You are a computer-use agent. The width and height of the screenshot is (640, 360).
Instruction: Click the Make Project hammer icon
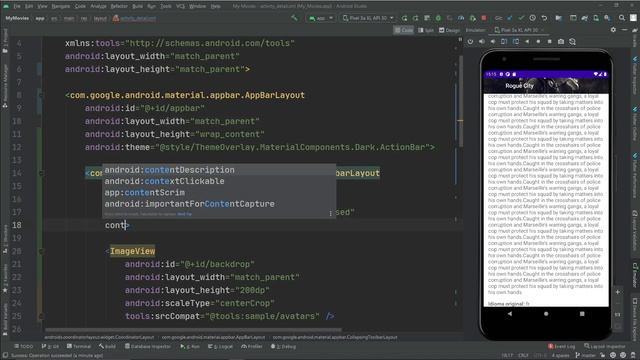tap(294, 18)
